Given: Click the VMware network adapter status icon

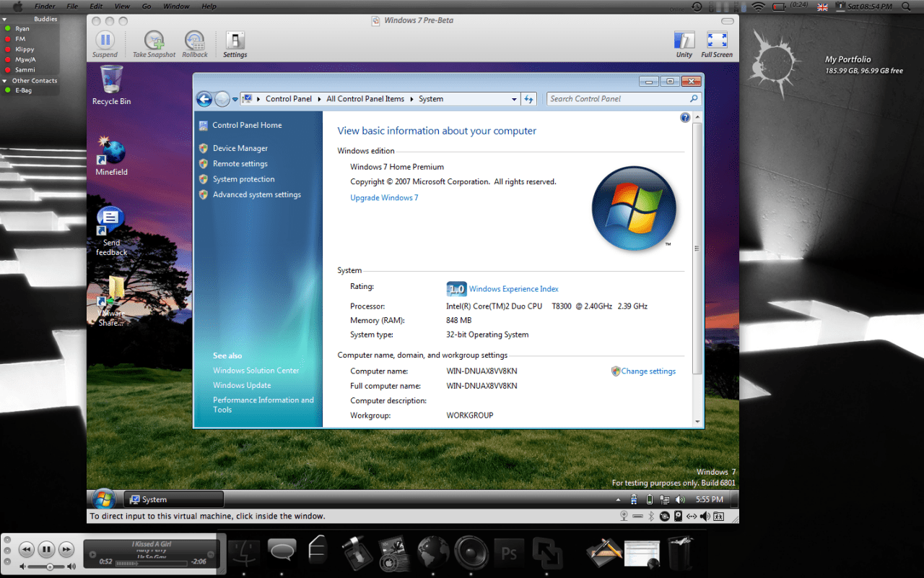Looking at the screenshot, I should pos(692,516).
